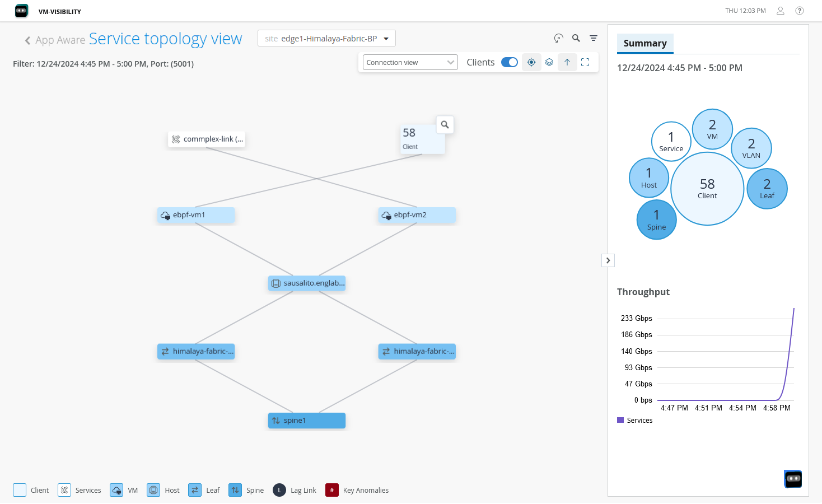Screen dimensions: 822x504
Task: Click the Services legend icon
Action: [x=64, y=490]
